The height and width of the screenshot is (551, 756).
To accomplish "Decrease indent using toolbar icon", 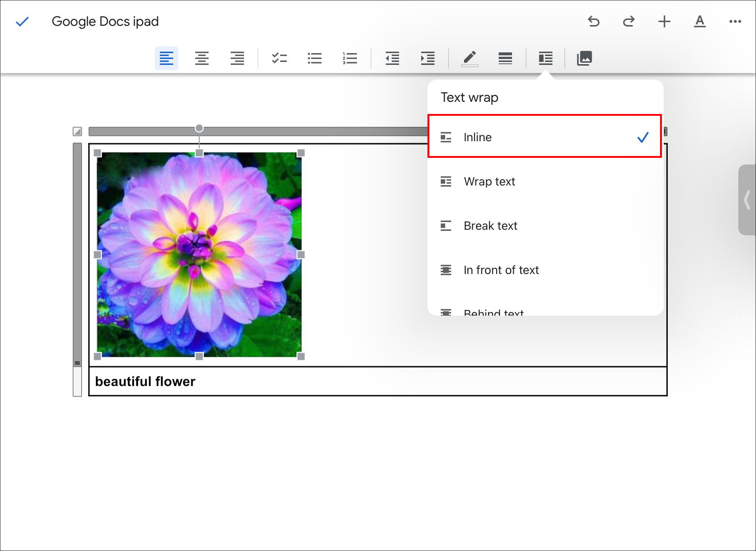I will tap(392, 58).
